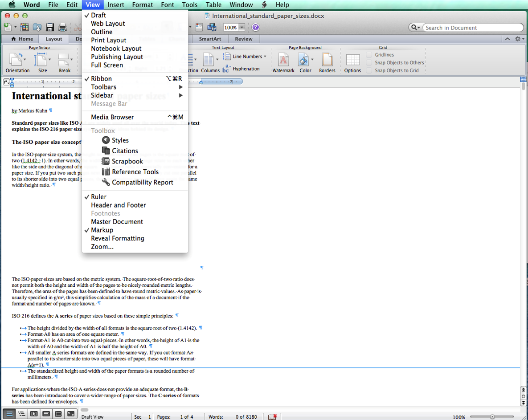Open the 100% zoom dropdown in toolbar
This screenshot has height=420, width=528.
[242, 28]
